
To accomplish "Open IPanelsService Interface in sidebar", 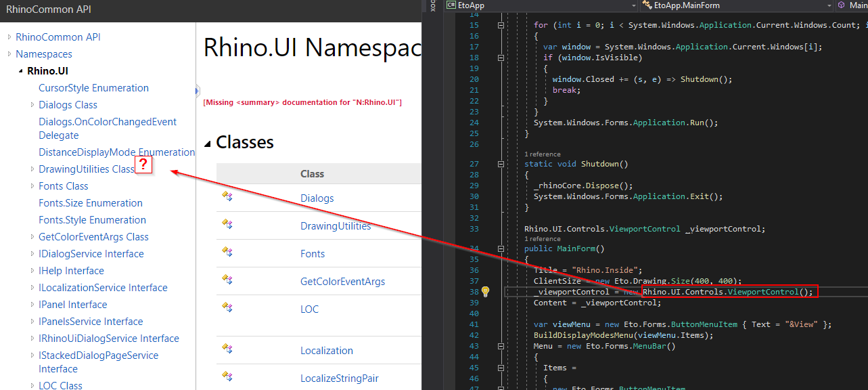I will click(91, 322).
